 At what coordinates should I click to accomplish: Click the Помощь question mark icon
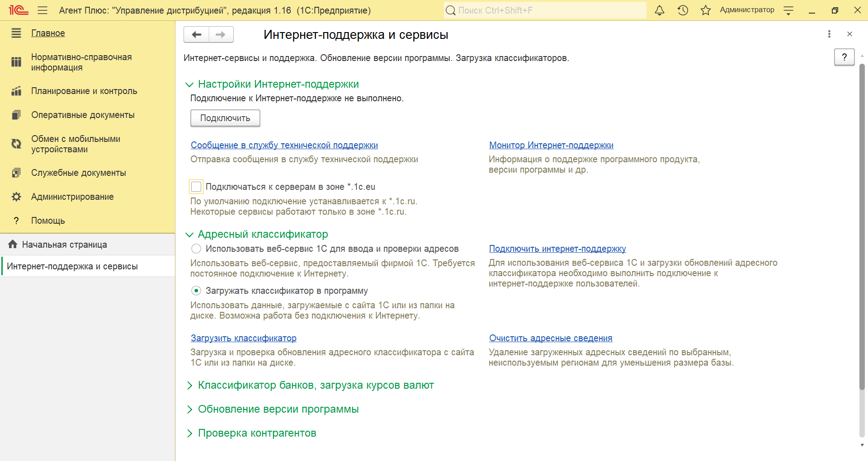(16, 221)
